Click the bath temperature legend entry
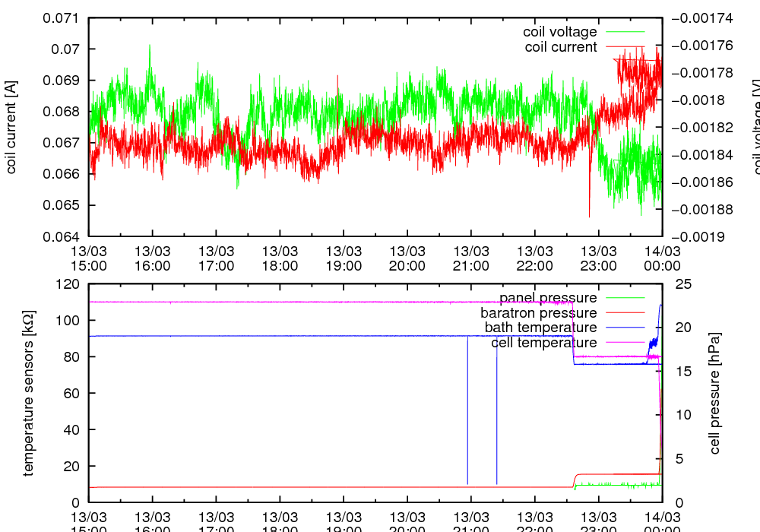The height and width of the screenshot is (532, 760). (540, 328)
